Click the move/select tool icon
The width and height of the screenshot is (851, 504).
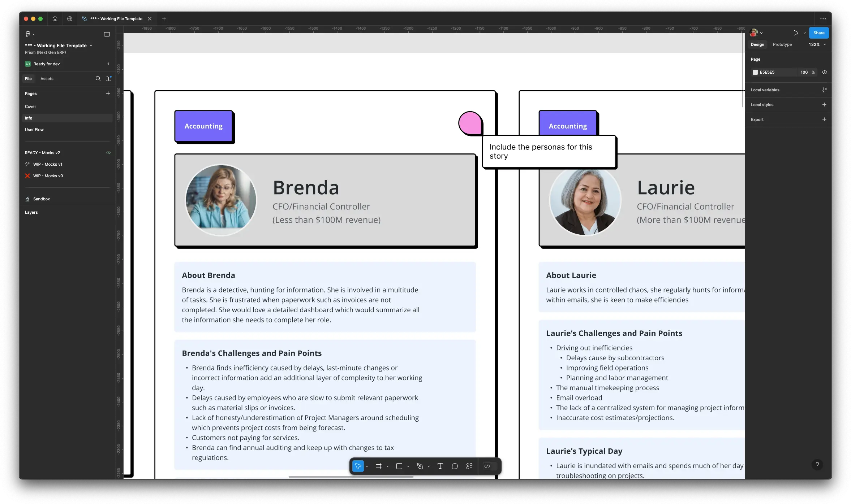358,466
